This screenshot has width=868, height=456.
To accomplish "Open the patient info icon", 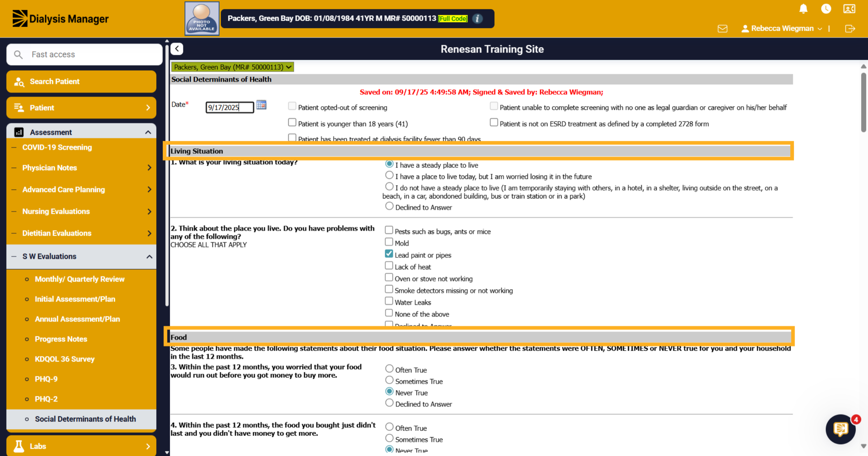I will click(477, 18).
